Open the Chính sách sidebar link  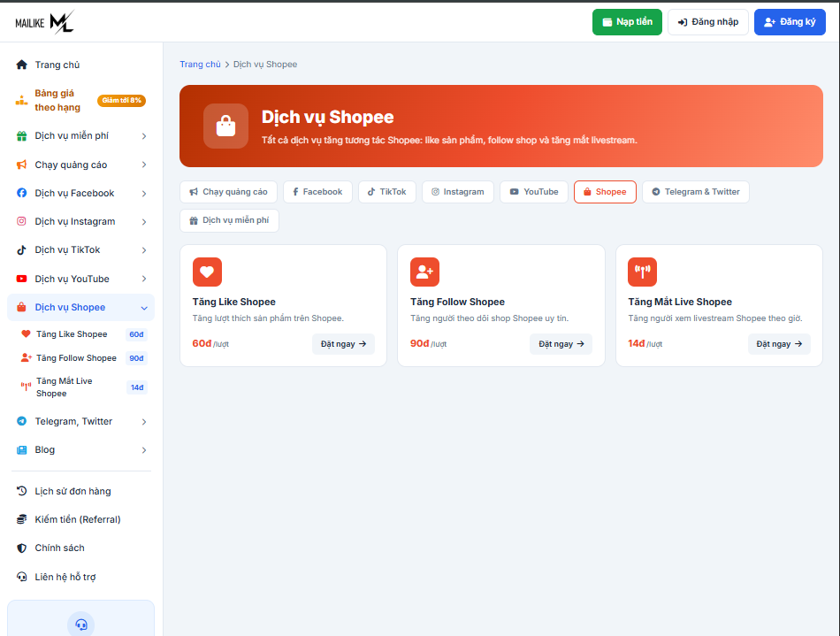59,548
